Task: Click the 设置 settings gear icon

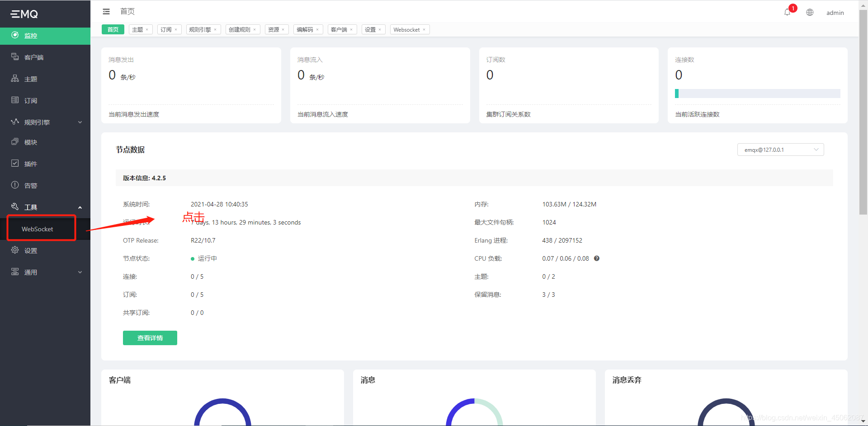Action: pos(15,250)
